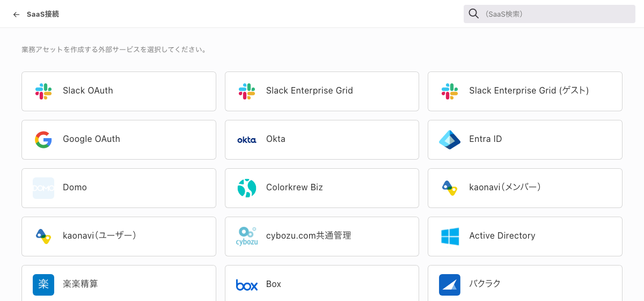
Task: Focus the SaaS検索 search field
Action: 550,14
